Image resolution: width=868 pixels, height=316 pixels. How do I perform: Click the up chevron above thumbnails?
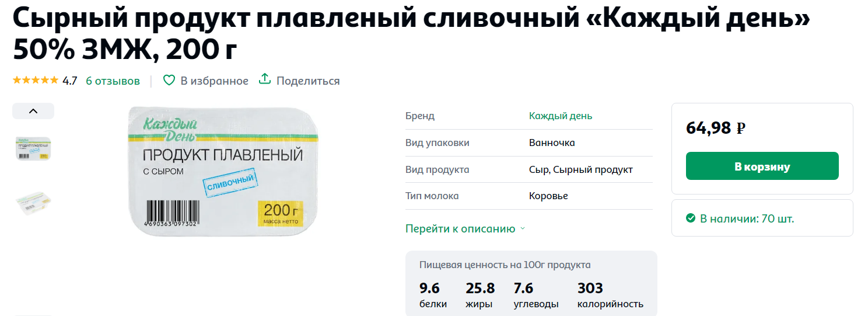click(33, 111)
